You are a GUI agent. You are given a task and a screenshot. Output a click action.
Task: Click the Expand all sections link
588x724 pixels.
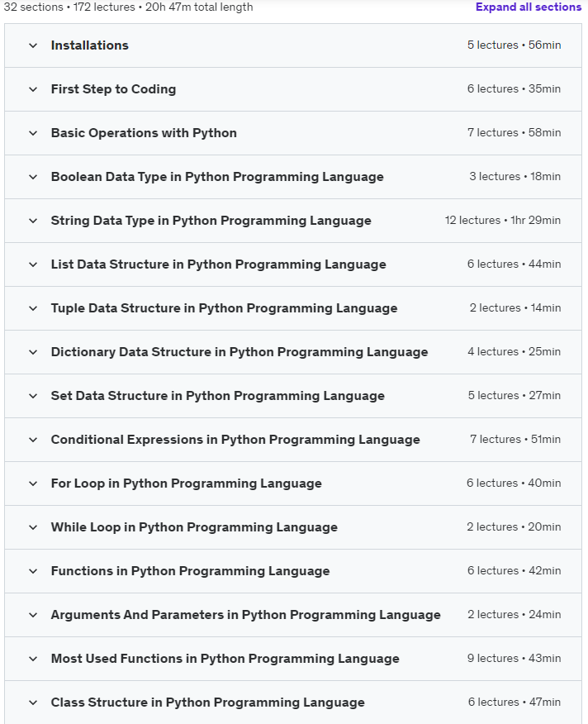pos(528,7)
